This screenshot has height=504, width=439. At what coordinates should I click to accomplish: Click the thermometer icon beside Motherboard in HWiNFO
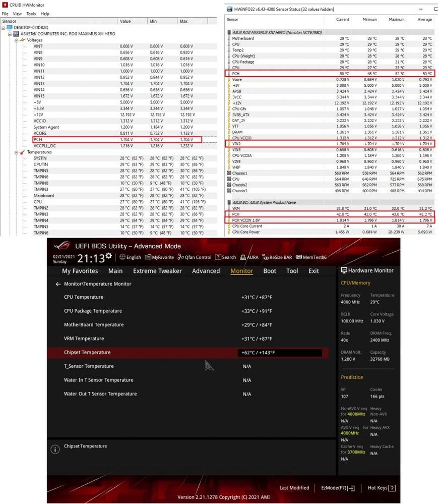[x=229, y=38]
